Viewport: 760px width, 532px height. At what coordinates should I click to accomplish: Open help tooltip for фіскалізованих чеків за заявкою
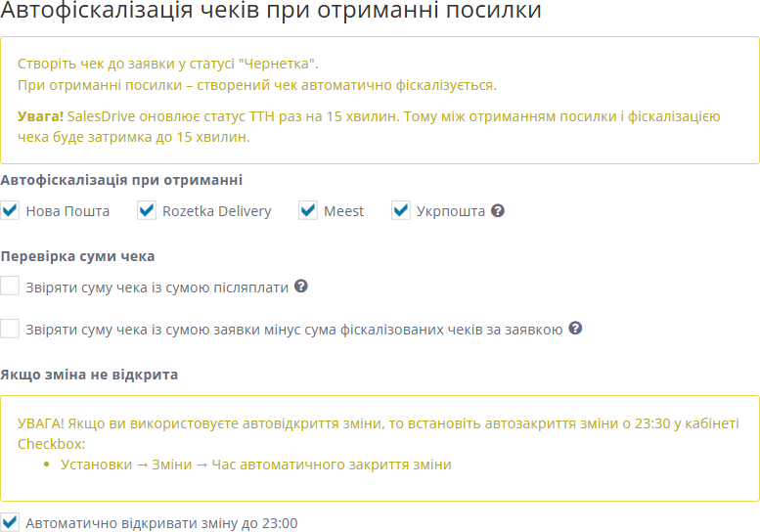click(x=575, y=329)
